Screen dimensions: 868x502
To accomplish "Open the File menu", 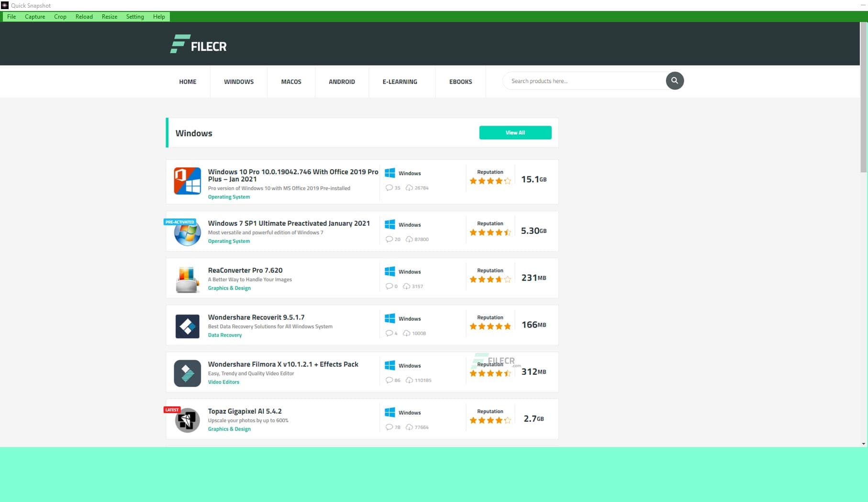I will 11,16.
